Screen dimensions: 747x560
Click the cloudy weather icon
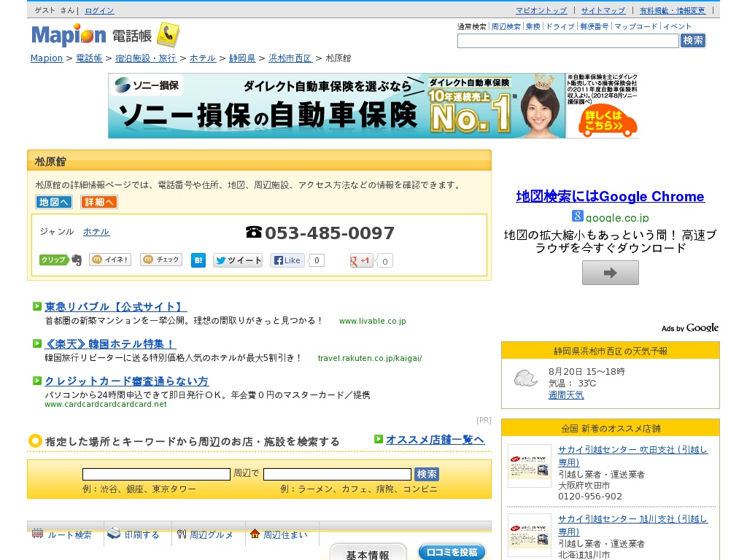[525, 379]
